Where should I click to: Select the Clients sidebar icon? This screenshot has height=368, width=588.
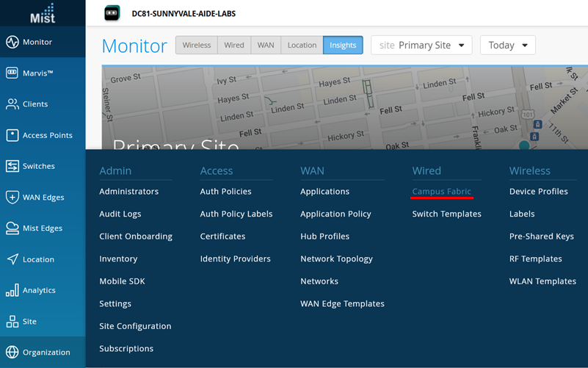(12, 104)
